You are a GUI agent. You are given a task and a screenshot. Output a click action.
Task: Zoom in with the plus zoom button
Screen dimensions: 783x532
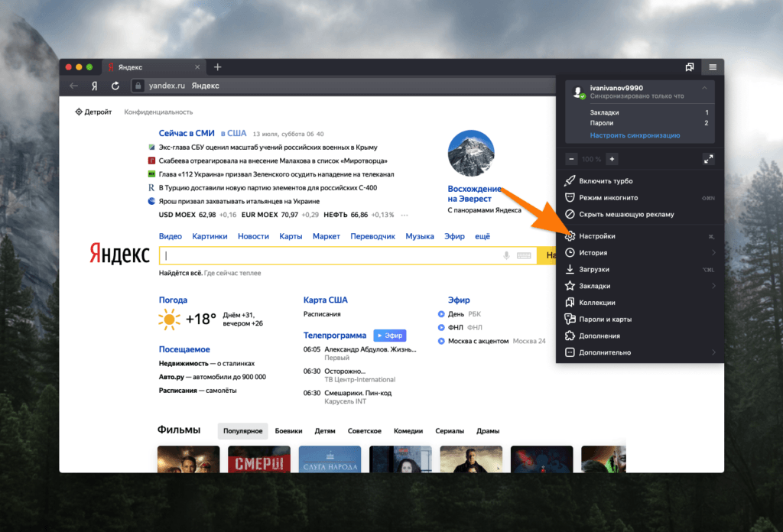pos(612,159)
